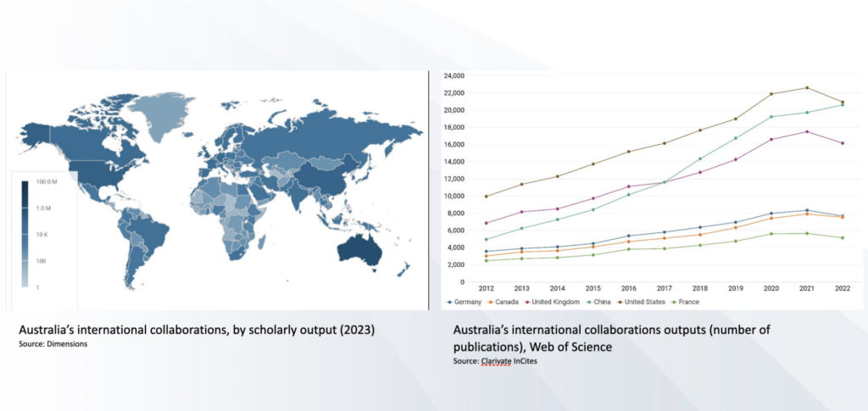Click the map's color scale gradient bar

[23, 234]
